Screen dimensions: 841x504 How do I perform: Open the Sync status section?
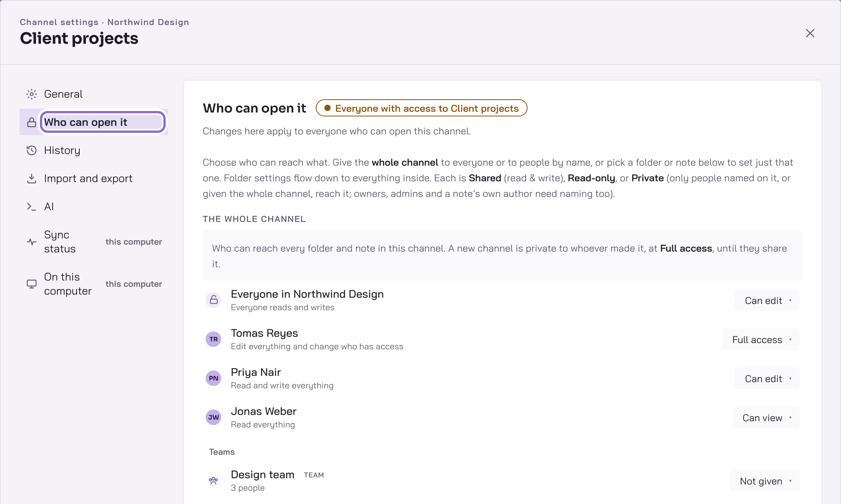[x=94, y=242]
